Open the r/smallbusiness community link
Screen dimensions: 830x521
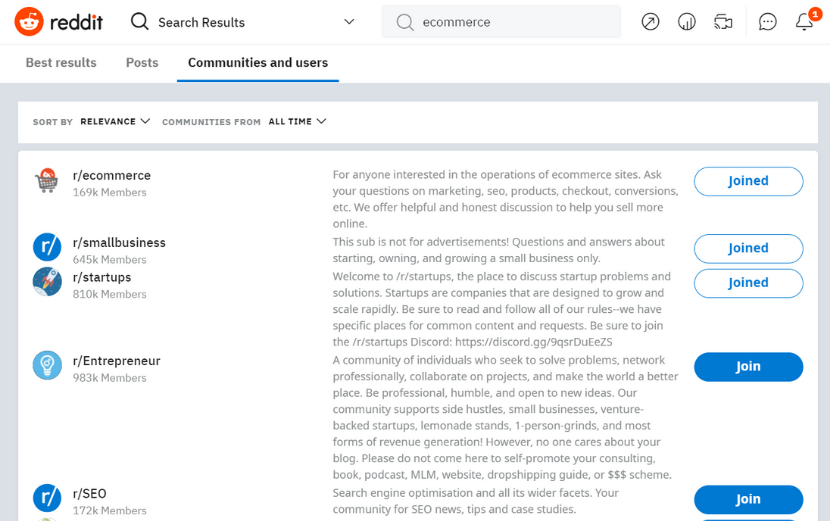[119, 242]
